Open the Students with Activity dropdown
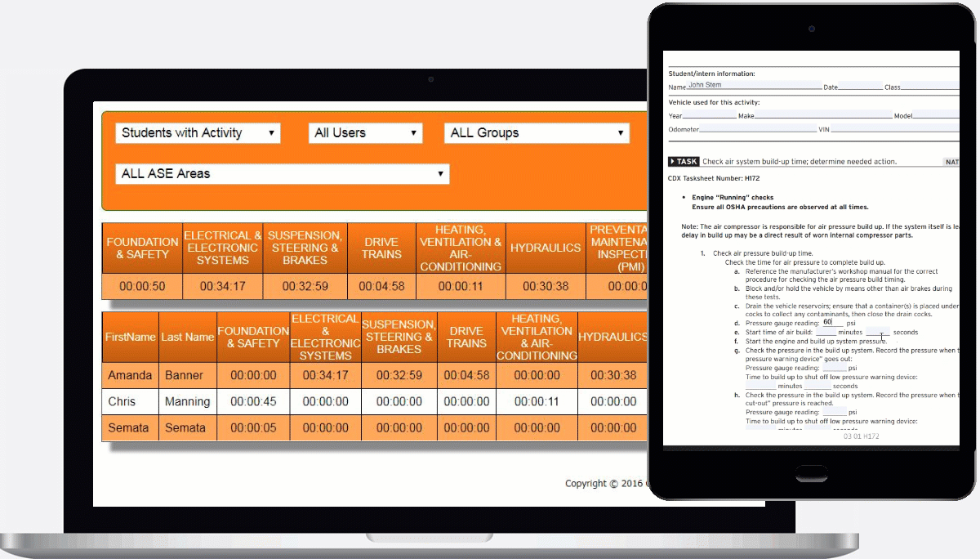This screenshot has height=559, width=980. [198, 133]
